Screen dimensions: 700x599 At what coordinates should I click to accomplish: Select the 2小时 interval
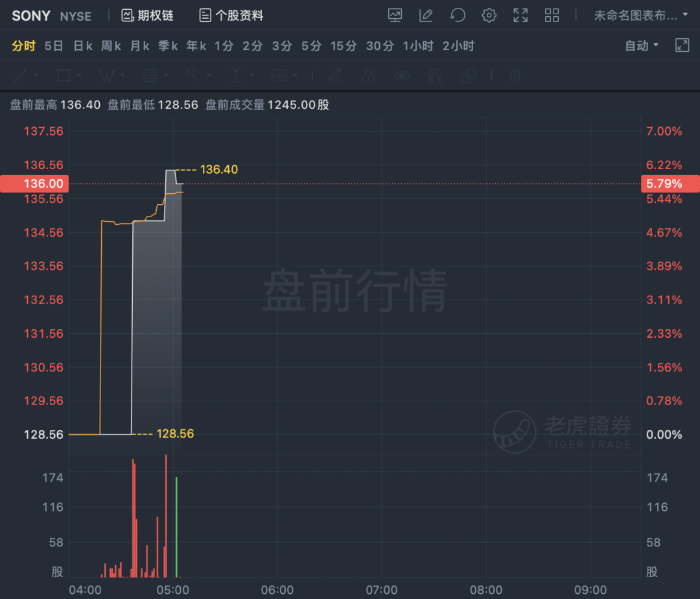point(458,45)
